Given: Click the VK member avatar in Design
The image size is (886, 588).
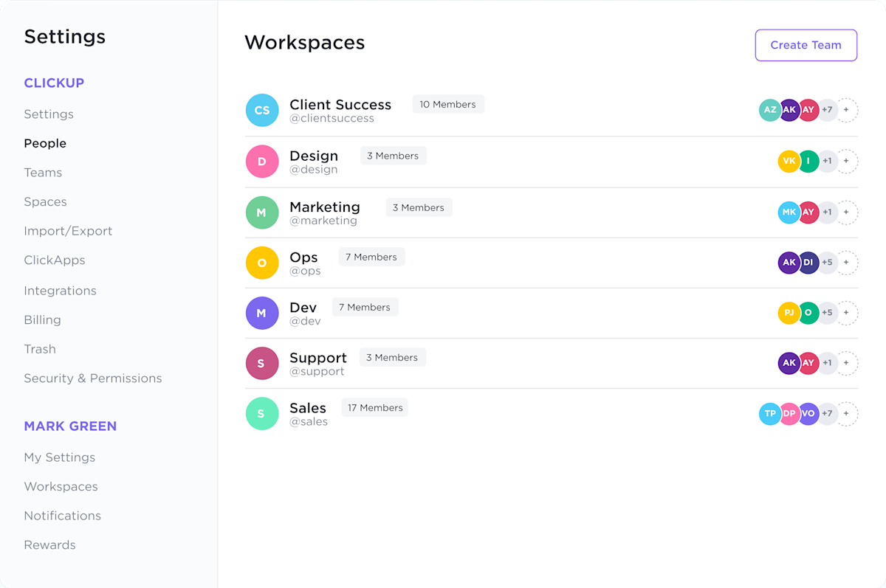Looking at the screenshot, I should (x=789, y=162).
